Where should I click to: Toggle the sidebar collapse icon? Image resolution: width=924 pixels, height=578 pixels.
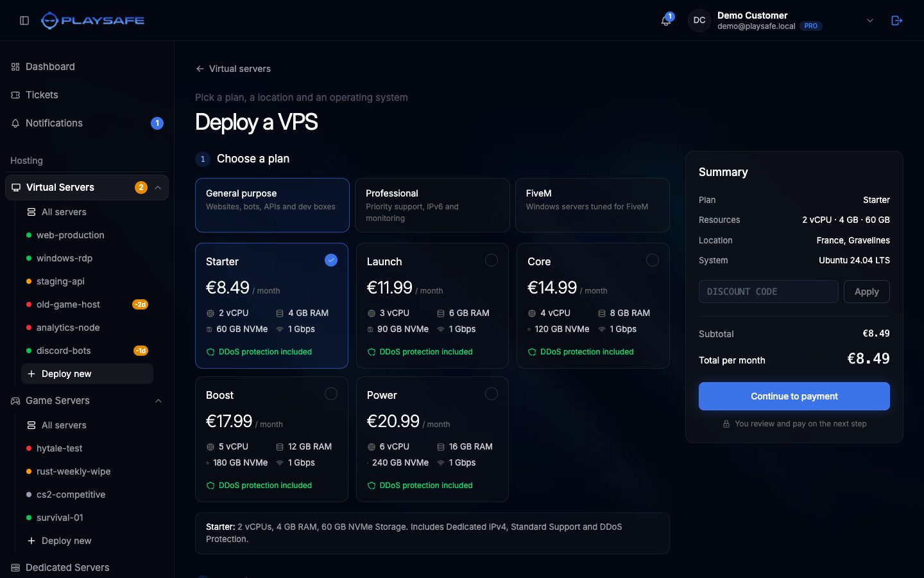[24, 21]
